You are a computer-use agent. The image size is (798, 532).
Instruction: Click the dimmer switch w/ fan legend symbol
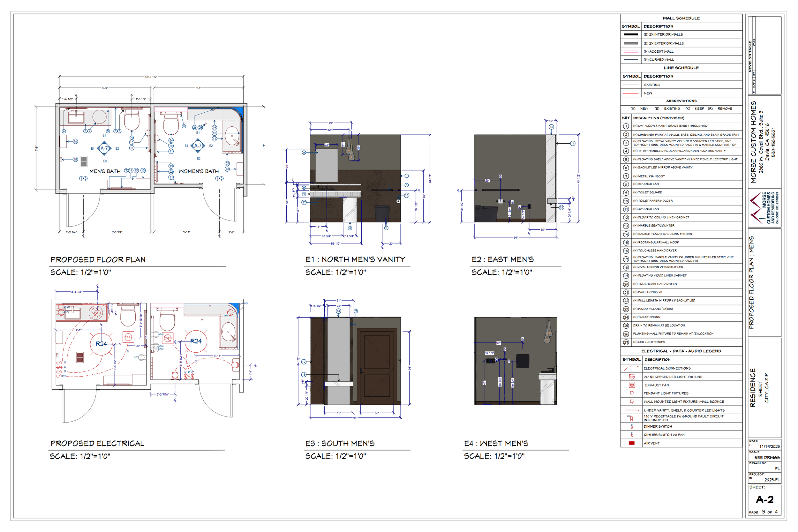click(x=631, y=435)
